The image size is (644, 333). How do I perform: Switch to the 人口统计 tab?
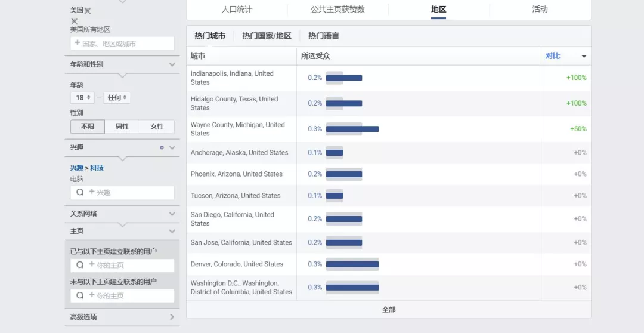[x=237, y=10]
